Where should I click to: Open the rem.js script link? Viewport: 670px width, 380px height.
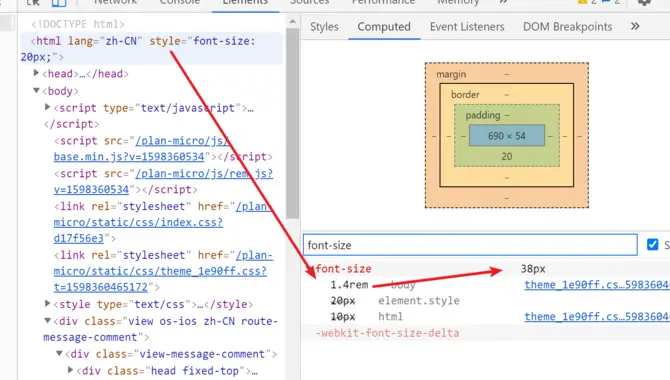163,181
